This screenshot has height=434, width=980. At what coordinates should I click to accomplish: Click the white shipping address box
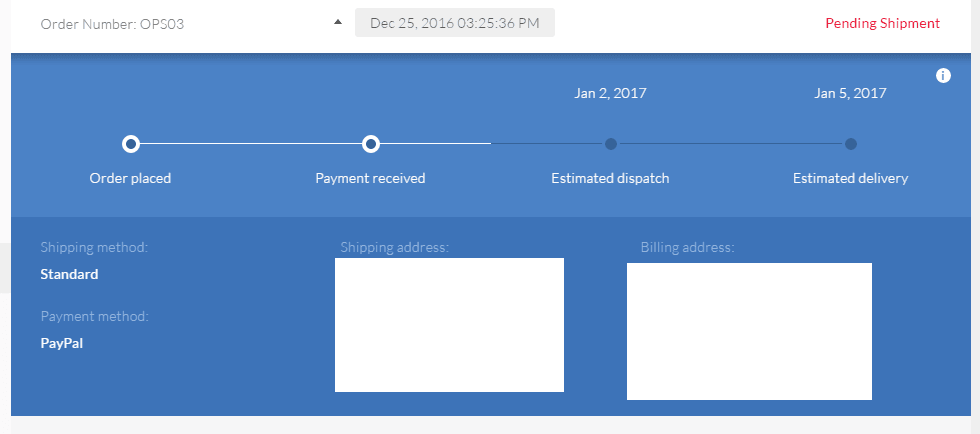[x=449, y=325]
